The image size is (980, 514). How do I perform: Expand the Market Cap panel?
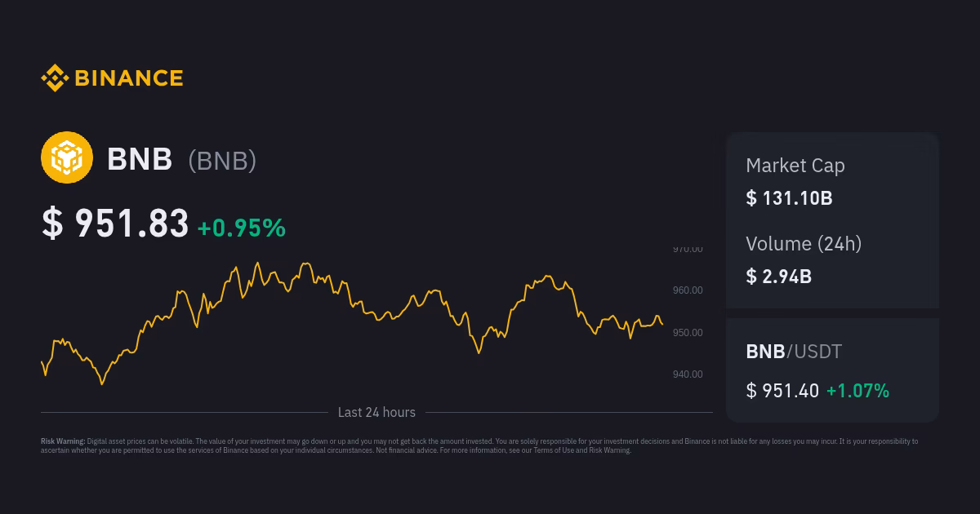pos(832,181)
